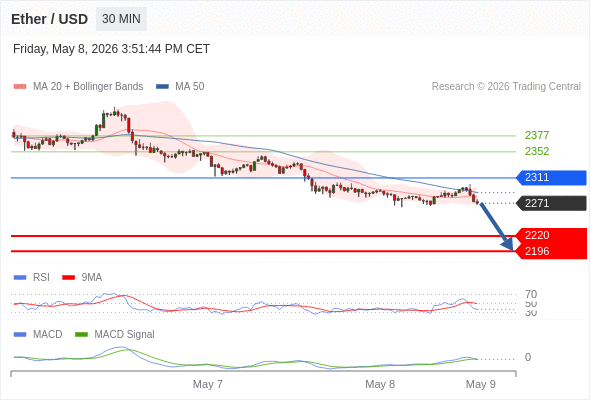Select the black 2271 current price tag
This screenshot has width=590, height=400.
(x=551, y=203)
